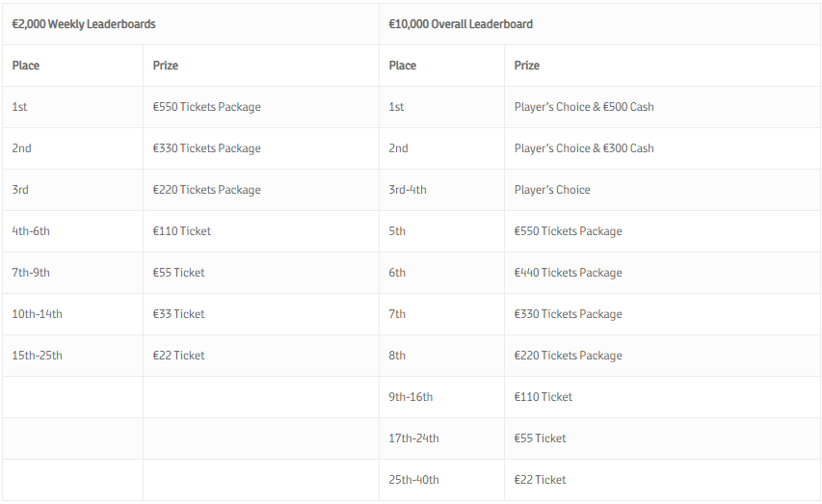This screenshot has width=822, height=504.
Task: Select the 17th-24th place cell
Action: 413,438
